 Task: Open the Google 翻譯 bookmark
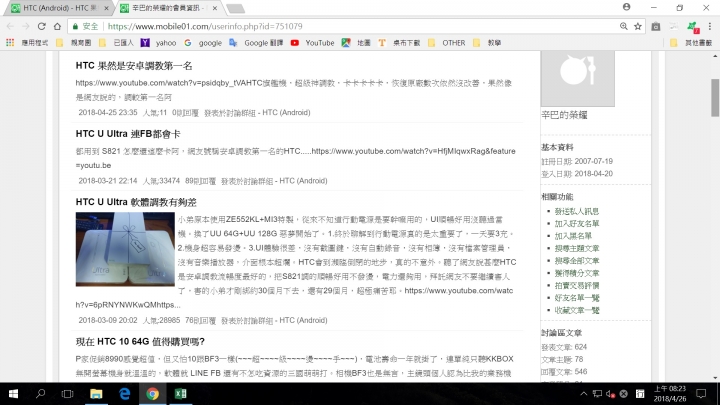pyautogui.click(x=256, y=43)
